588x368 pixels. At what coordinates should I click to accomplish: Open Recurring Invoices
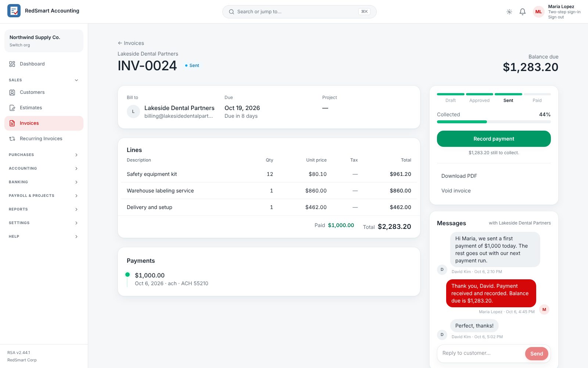44,139
